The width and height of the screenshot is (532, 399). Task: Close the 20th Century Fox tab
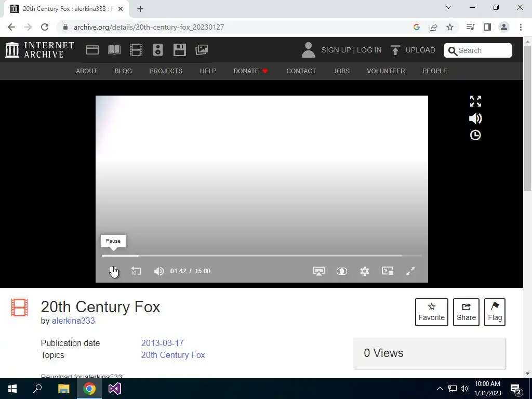coord(121,9)
